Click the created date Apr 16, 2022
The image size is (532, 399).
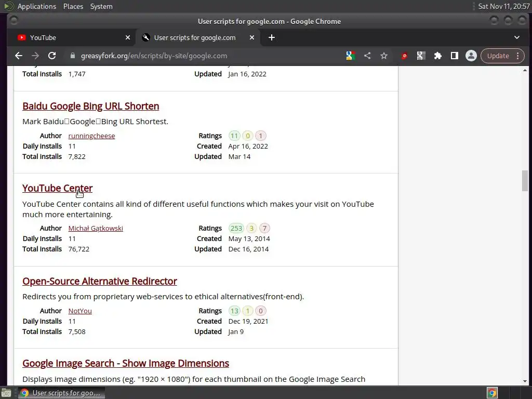click(x=248, y=146)
